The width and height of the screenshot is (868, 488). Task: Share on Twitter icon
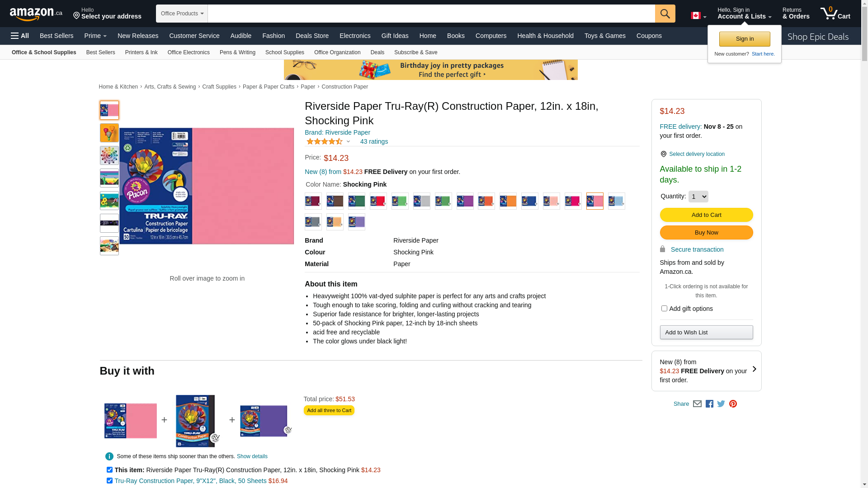(x=721, y=404)
